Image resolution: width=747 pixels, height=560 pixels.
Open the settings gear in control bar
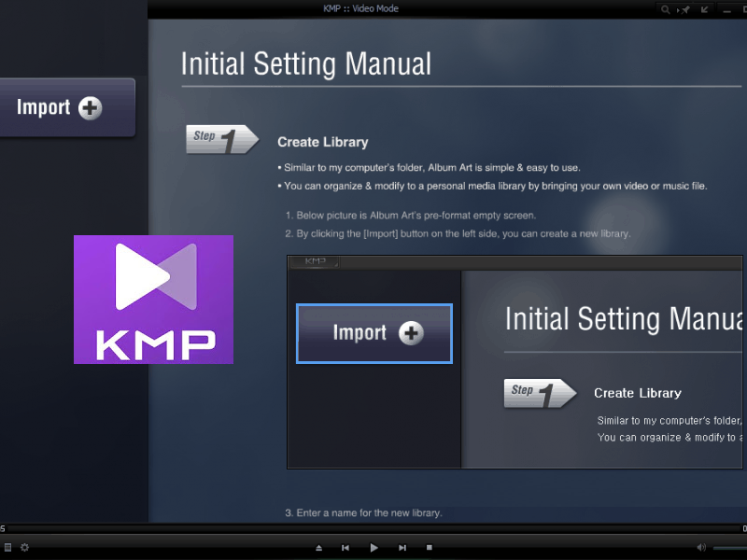coord(25,548)
